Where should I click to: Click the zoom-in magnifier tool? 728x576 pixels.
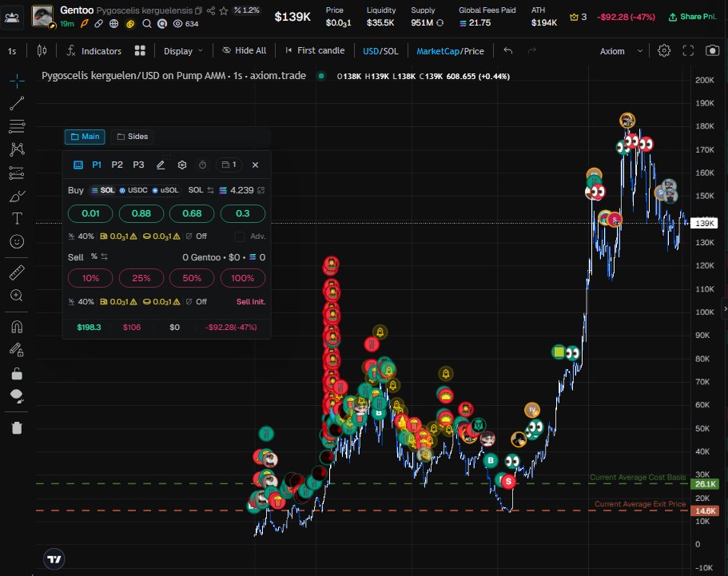(17, 296)
